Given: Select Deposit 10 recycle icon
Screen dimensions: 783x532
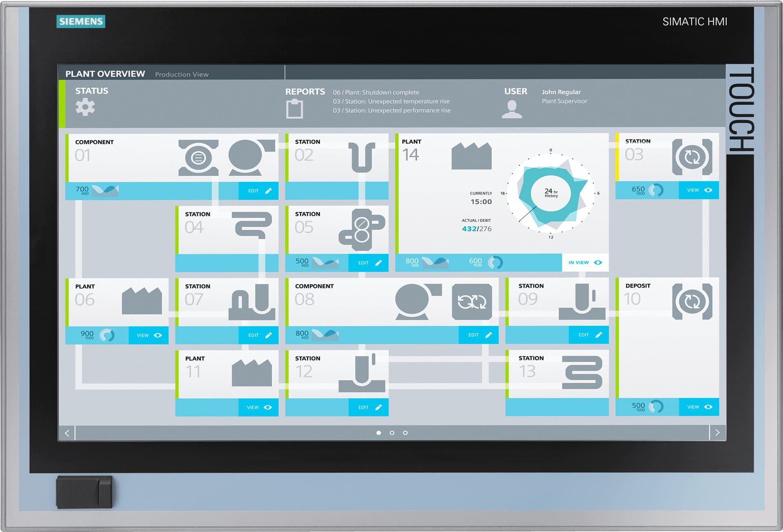Looking at the screenshot, I should [692, 302].
